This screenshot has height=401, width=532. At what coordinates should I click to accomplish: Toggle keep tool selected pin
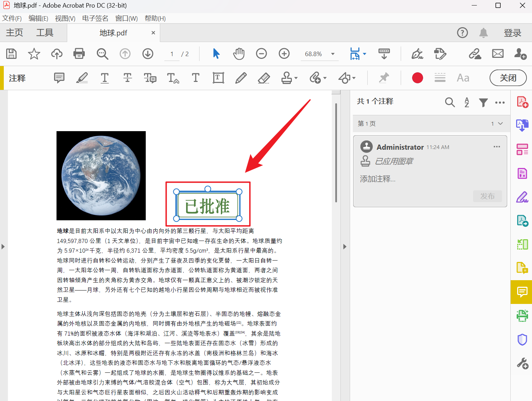[x=383, y=78]
